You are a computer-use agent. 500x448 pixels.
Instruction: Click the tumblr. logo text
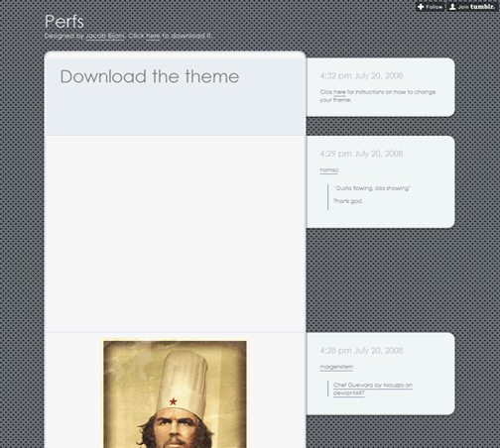click(482, 7)
